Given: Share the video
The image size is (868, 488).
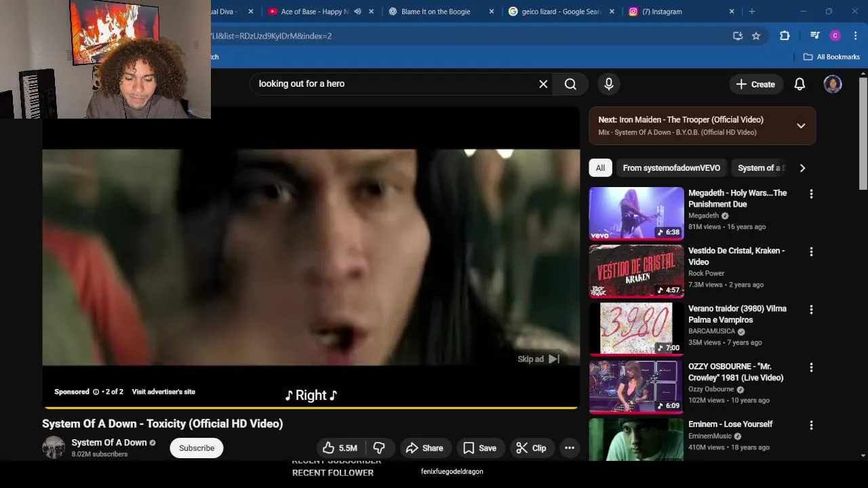Looking at the screenshot, I should (425, 448).
